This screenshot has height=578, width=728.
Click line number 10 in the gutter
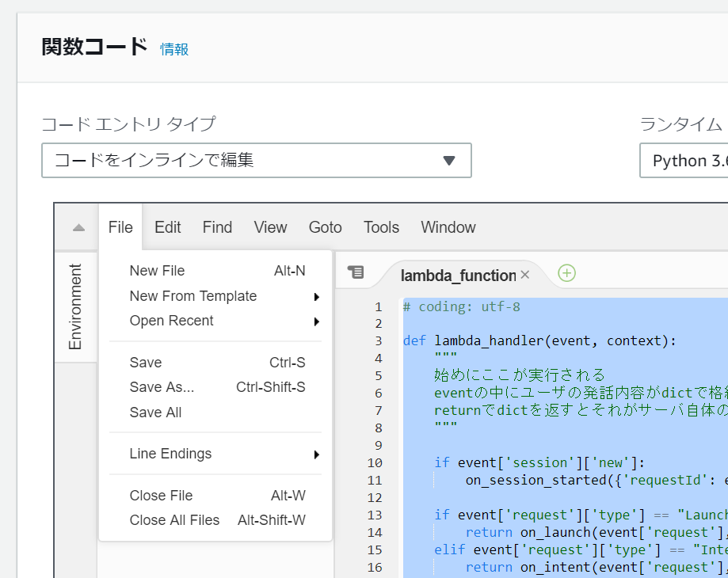375,463
